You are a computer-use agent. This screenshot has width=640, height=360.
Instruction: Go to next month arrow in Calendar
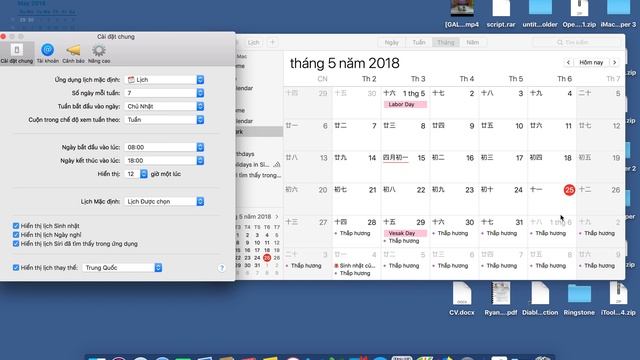point(614,62)
